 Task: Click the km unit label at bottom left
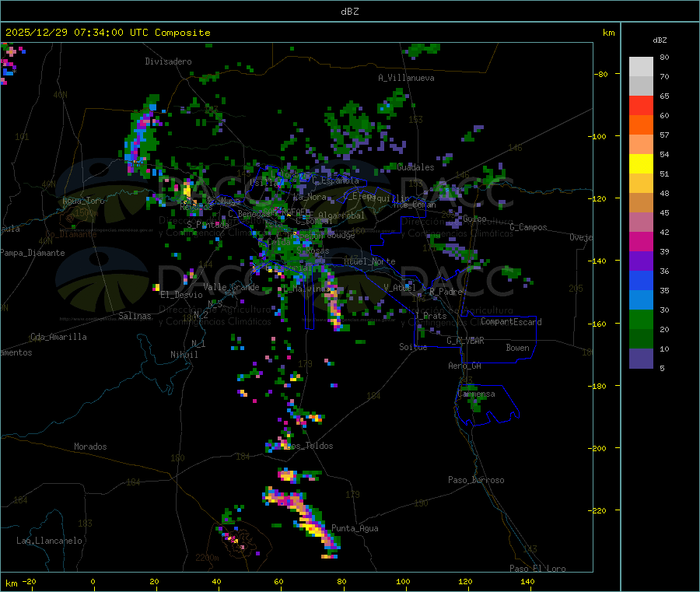11,583
